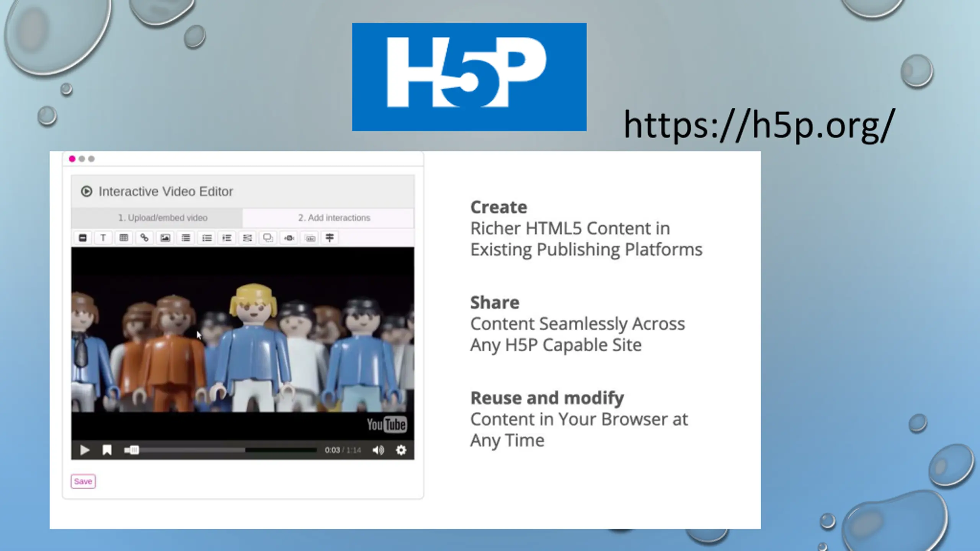Viewport: 980px width, 551px height.
Task: Mute the video volume
Action: pos(378,450)
